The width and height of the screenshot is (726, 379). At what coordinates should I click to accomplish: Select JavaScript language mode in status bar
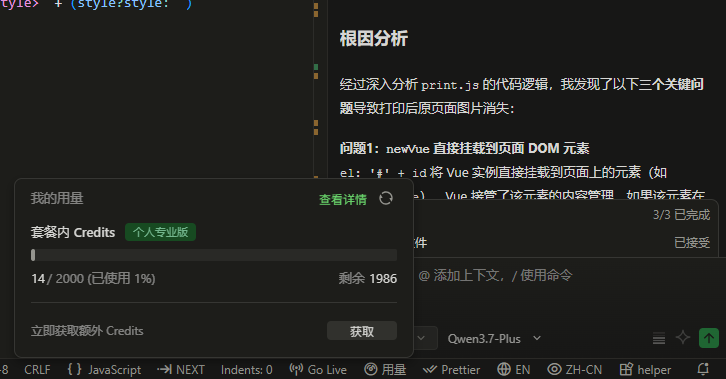coord(104,370)
